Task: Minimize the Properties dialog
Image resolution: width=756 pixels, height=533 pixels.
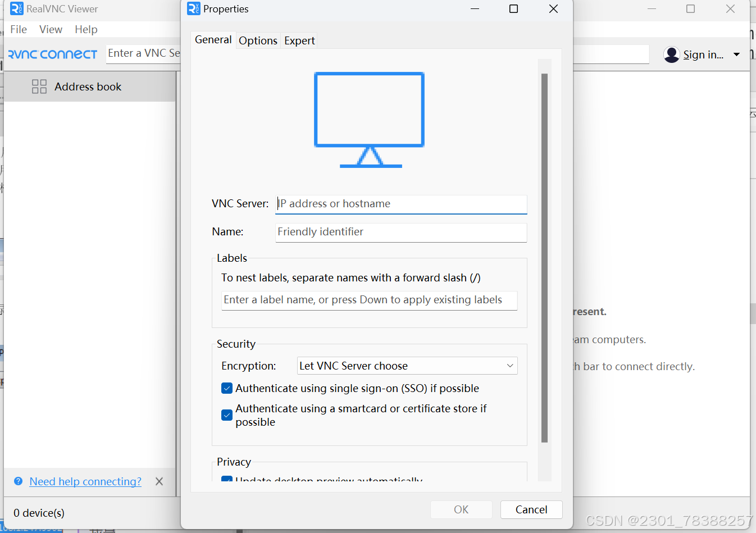Action: (x=475, y=9)
